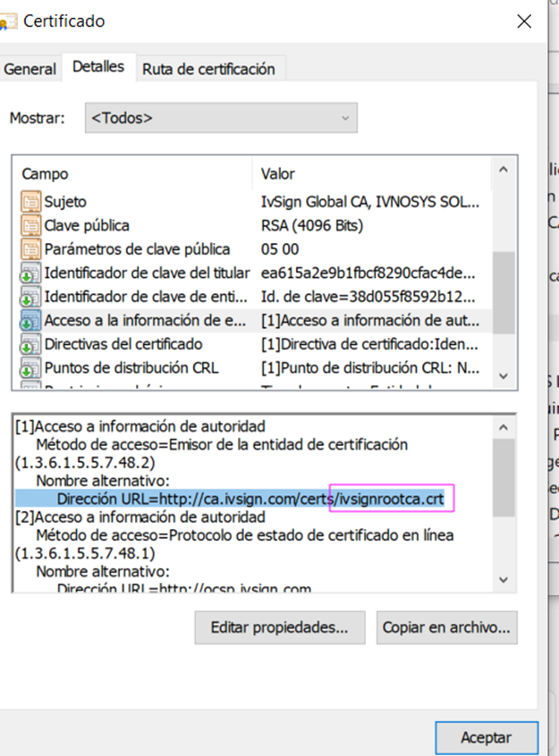
Task: Click the Copiar en archivo button
Action: [x=446, y=627]
